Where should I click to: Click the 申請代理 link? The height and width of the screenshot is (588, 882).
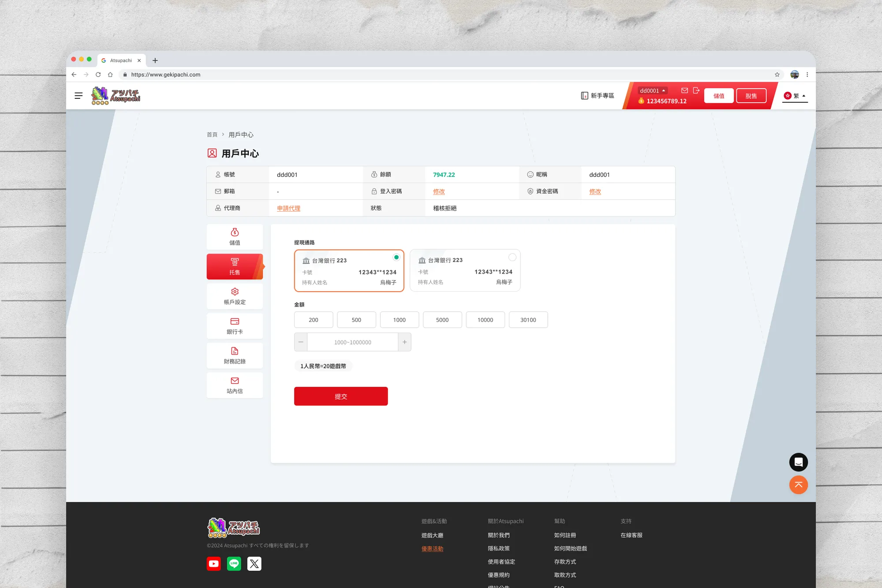pos(288,208)
